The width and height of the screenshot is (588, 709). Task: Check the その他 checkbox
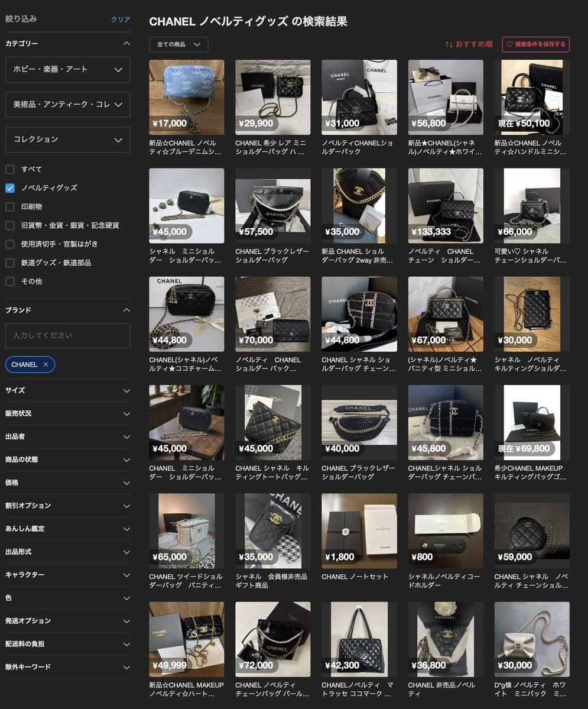point(10,281)
